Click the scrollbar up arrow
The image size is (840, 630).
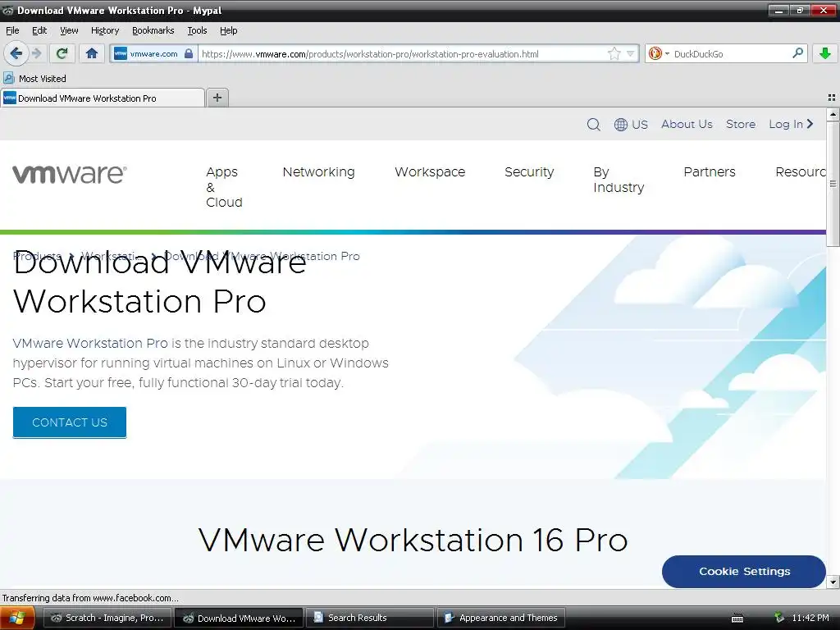833,114
